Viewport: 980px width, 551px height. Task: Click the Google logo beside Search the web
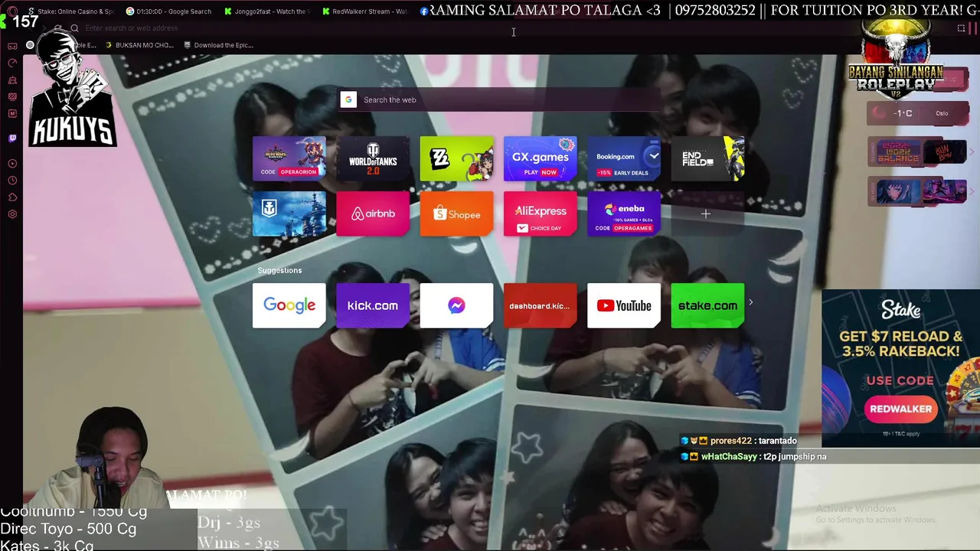348,99
